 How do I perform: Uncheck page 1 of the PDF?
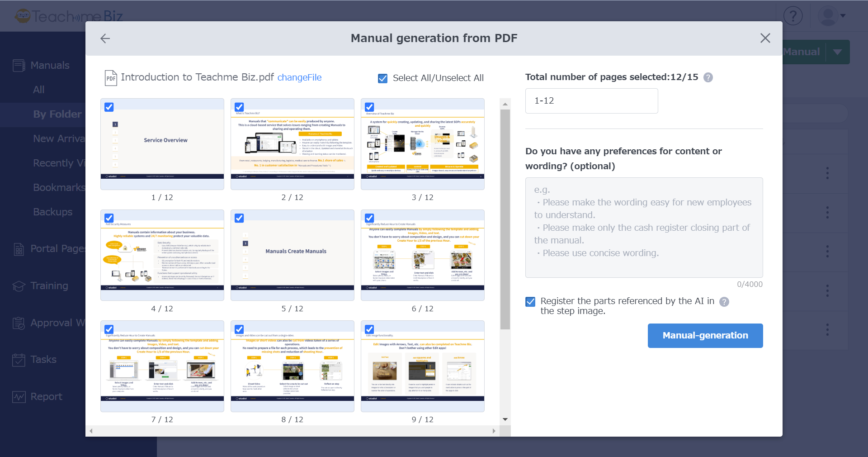(109, 107)
